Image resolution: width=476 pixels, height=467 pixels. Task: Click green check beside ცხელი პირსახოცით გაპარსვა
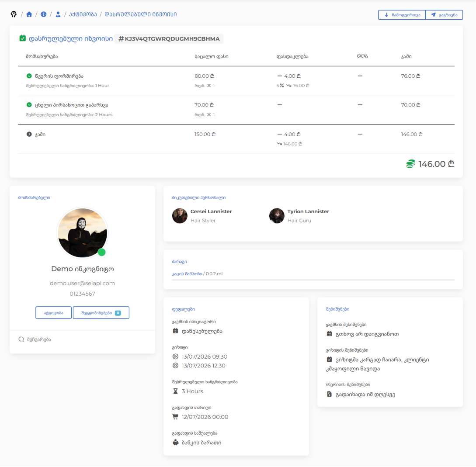pyautogui.click(x=29, y=105)
